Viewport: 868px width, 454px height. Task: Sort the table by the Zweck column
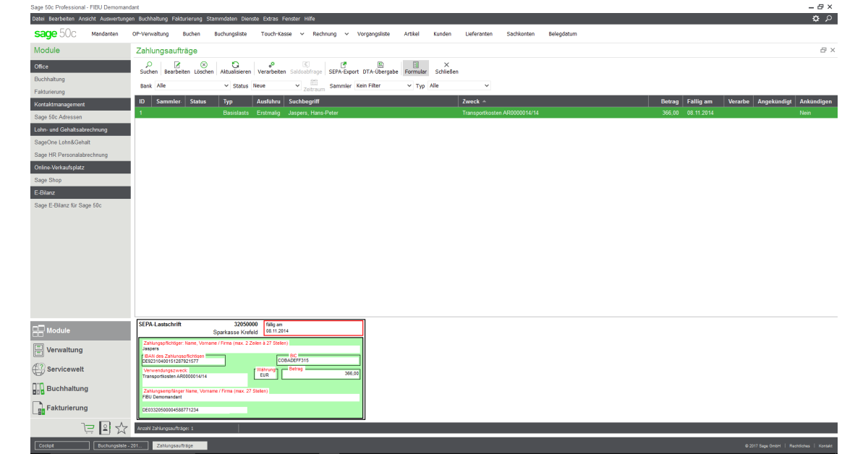coord(554,101)
